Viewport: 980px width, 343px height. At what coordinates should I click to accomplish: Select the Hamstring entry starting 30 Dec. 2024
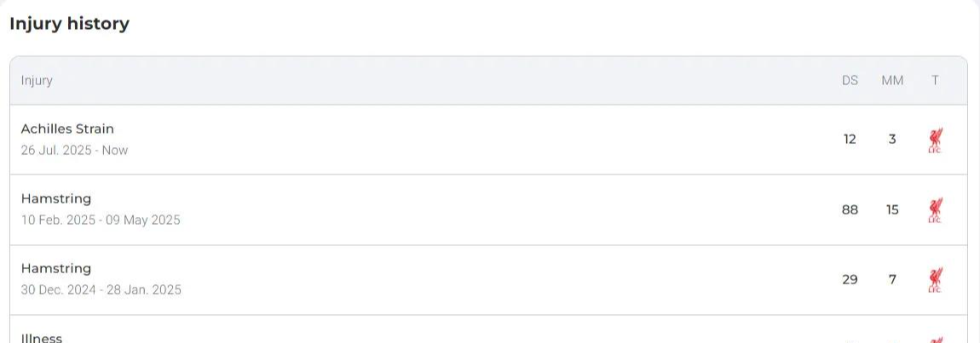pos(488,280)
